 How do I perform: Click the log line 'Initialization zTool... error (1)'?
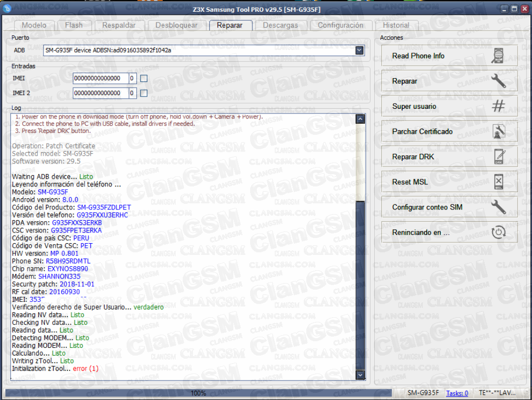tap(55, 368)
